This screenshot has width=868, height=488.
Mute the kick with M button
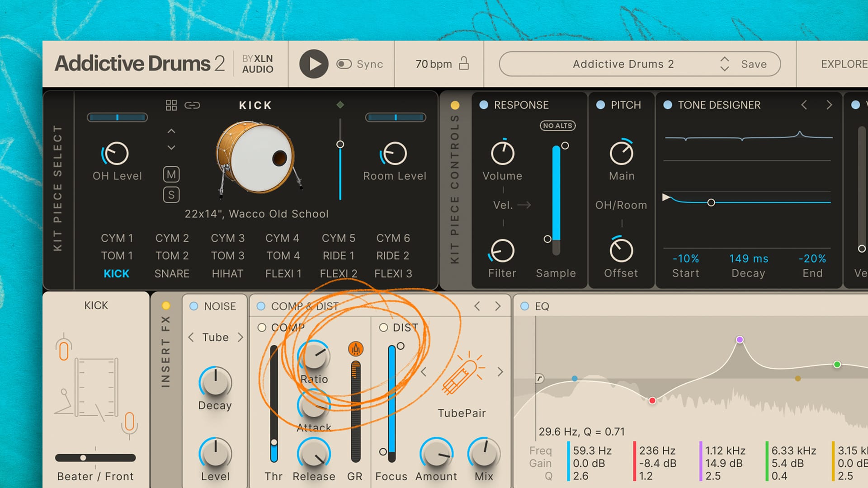171,174
